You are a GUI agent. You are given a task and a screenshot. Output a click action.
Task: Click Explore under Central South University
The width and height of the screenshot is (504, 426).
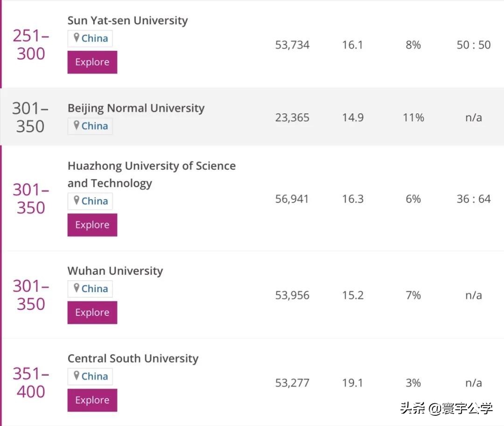point(92,400)
